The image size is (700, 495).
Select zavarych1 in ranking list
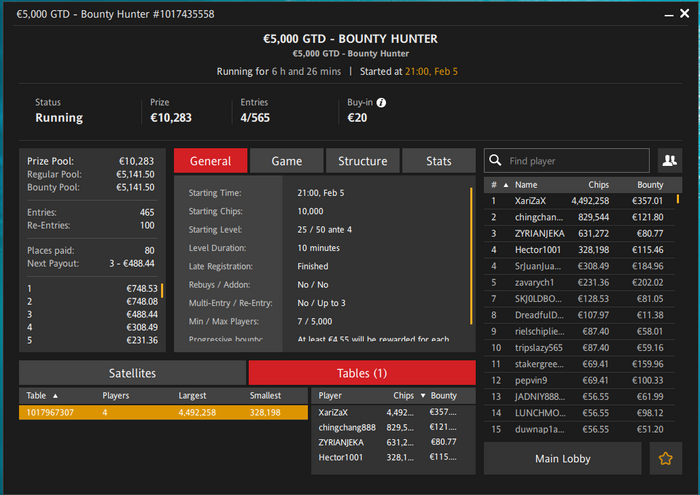click(x=579, y=283)
